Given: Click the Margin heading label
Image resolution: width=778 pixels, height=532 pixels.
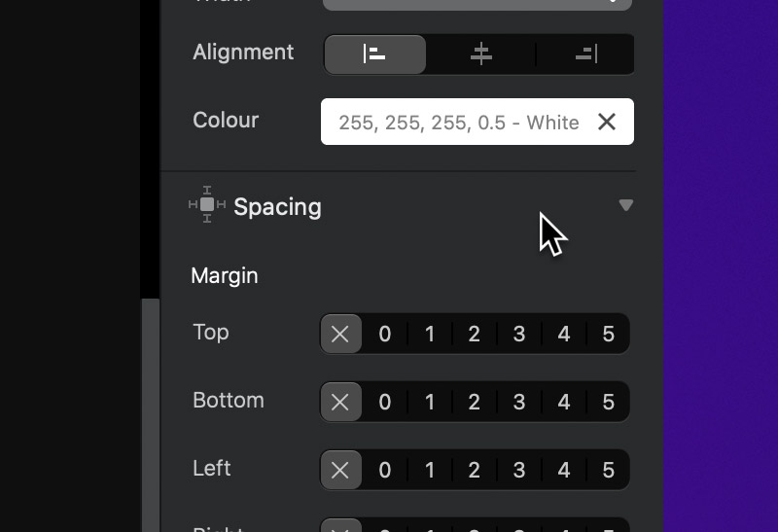Looking at the screenshot, I should (225, 276).
